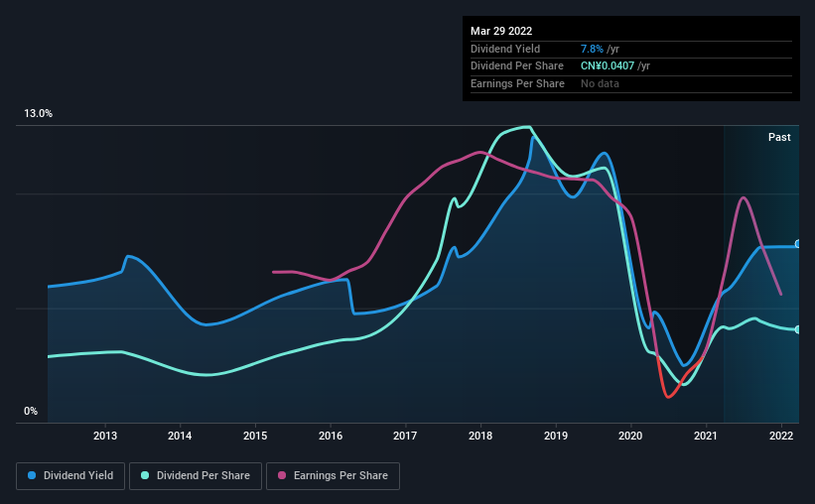The width and height of the screenshot is (815, 504).
Task: Click the teal endpoint marker on Dividend Per Share line
Action: point(798,329)
